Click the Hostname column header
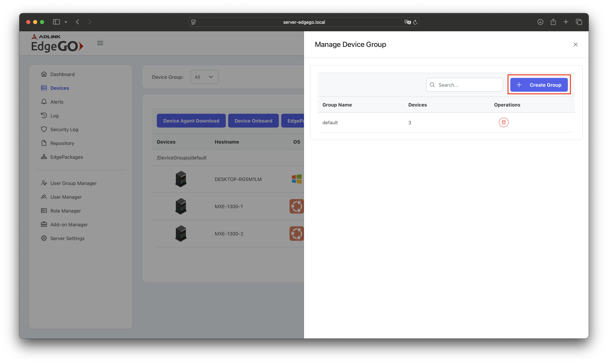Viewport: 608px width, 364px height. 227,142
